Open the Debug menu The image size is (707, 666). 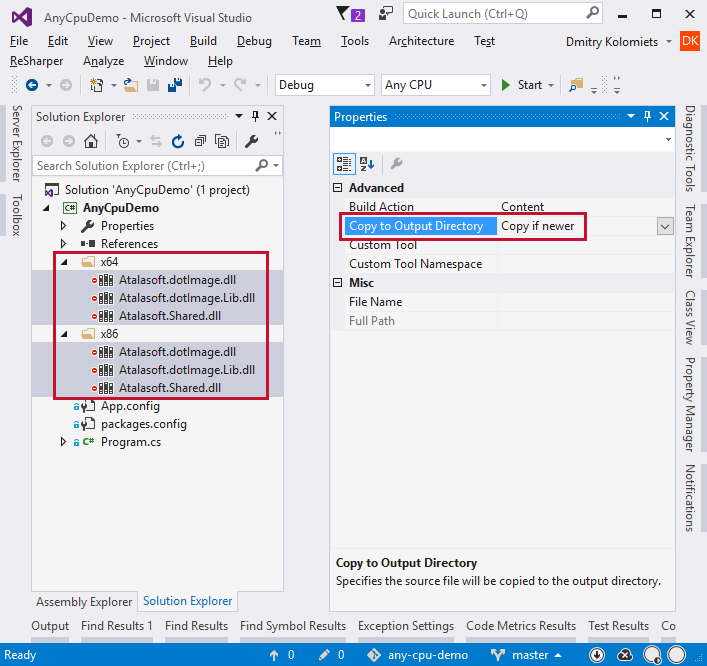click(x=254, y=41)
